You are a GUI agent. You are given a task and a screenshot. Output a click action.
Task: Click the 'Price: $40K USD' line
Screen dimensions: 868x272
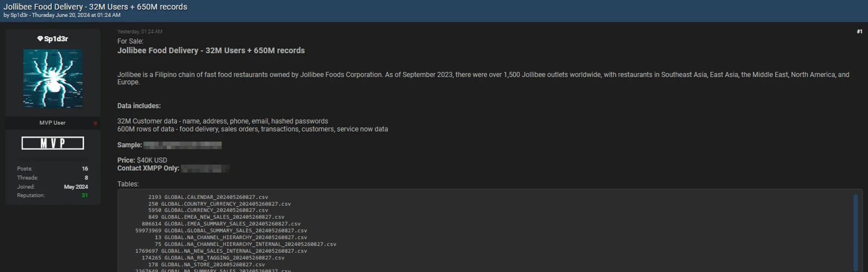pyautogui.click(x=142, y=160)
